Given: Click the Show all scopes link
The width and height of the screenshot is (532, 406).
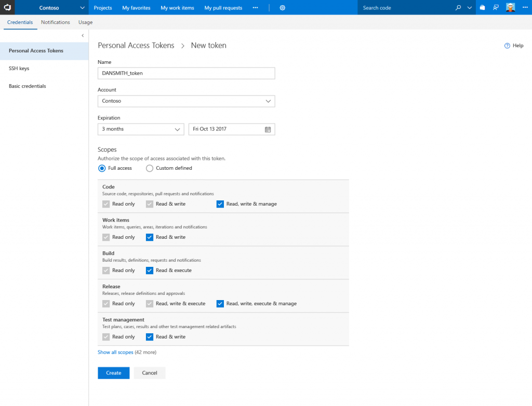Looking at the screenshot, I should (115, 352).
